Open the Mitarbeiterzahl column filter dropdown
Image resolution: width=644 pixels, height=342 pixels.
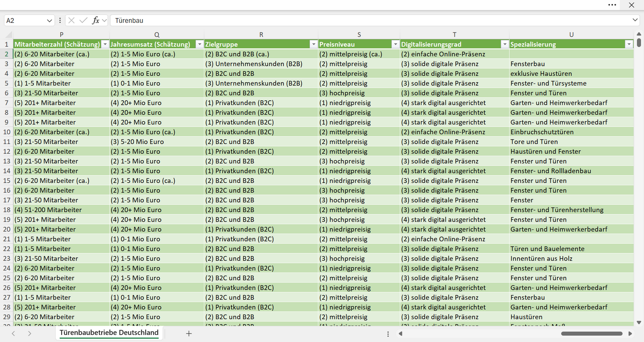[x=105, y=44]
